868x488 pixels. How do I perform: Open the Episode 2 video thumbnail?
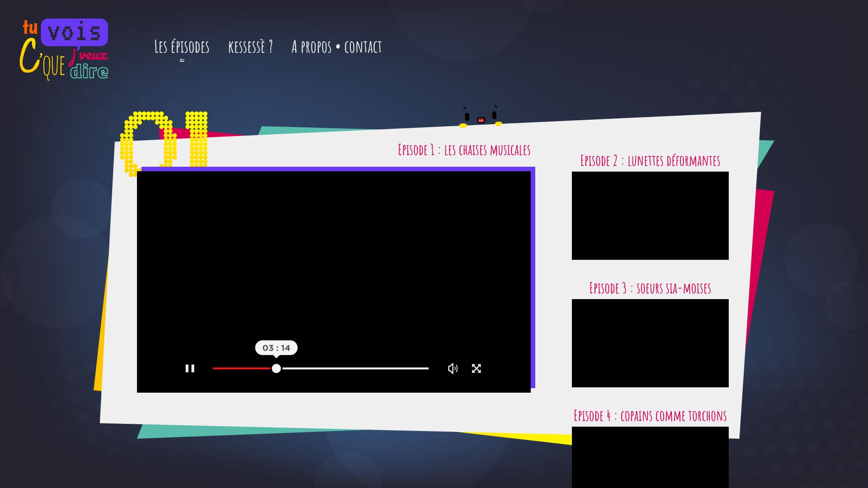click(x=650, y=216)
